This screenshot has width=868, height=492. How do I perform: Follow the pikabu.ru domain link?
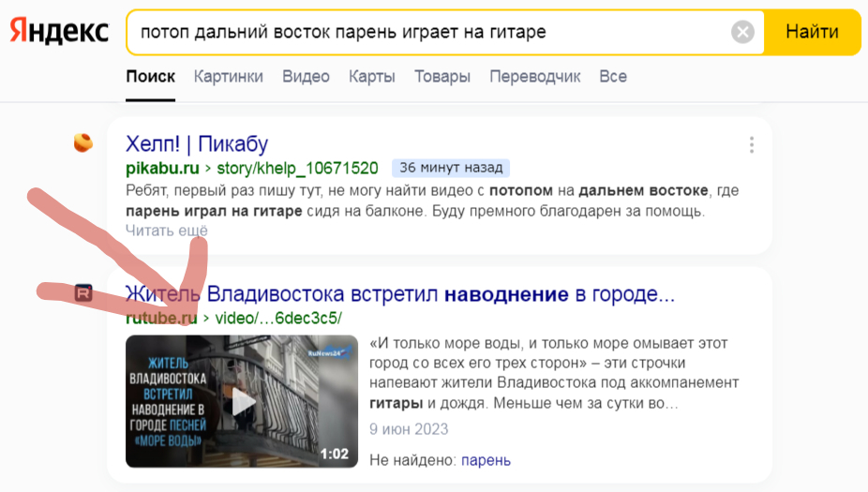(x=162, y=168)
